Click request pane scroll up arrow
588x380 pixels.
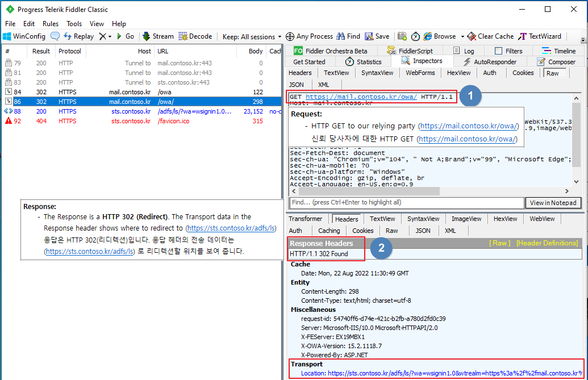click(x=576, y=98)
